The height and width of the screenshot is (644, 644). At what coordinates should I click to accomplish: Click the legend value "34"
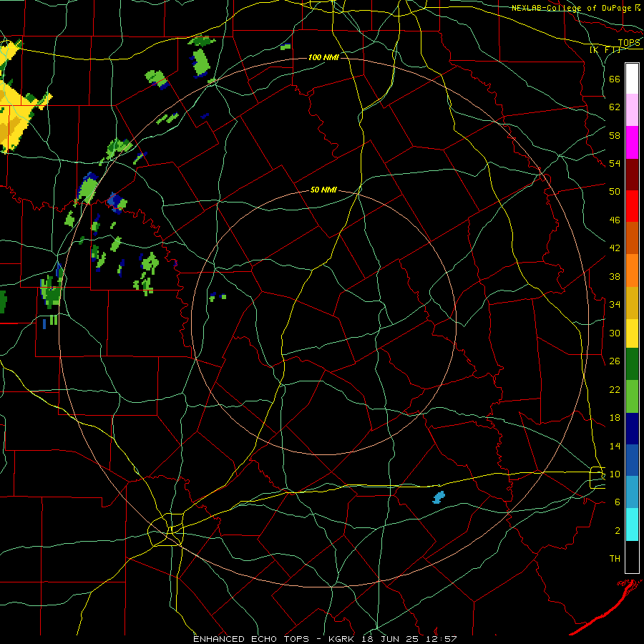click(x=615, y=305)
